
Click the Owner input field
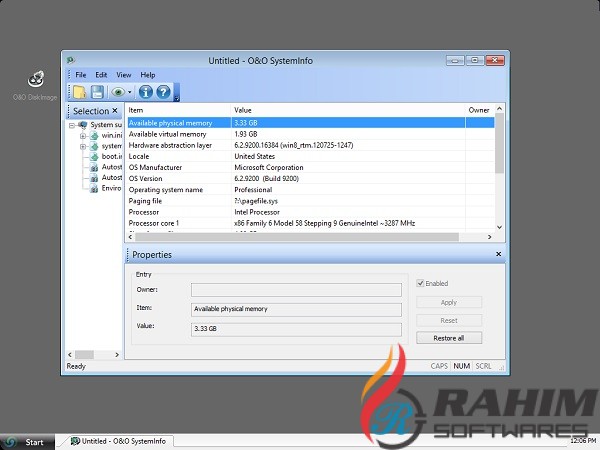click(x=296, y=290)
